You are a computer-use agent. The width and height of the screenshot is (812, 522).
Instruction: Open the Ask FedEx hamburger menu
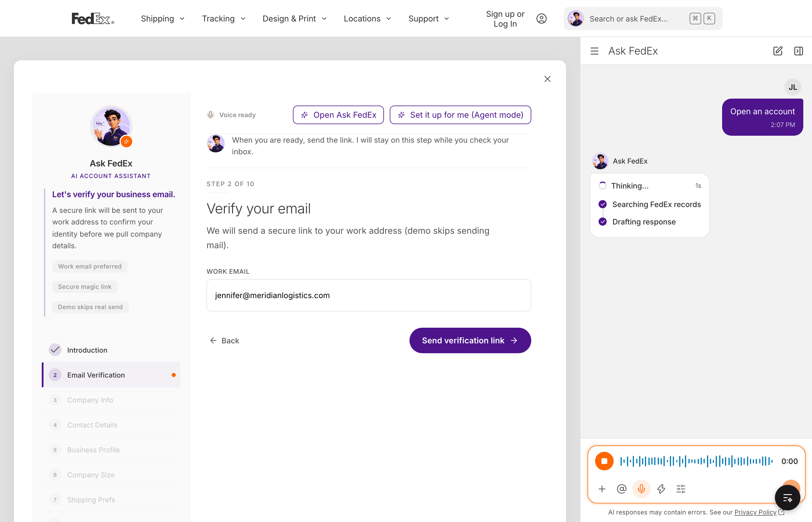click(594, 51)
